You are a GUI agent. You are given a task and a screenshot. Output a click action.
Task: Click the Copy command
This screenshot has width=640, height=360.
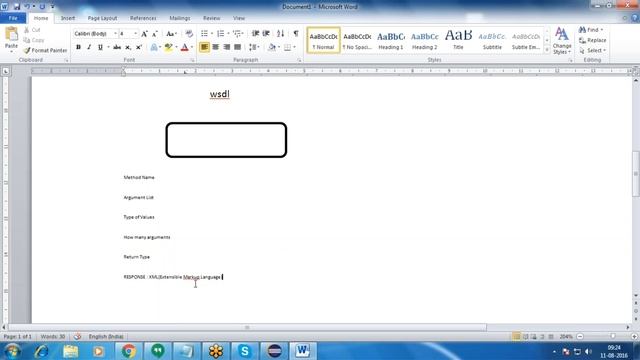(x=34, y=40)
